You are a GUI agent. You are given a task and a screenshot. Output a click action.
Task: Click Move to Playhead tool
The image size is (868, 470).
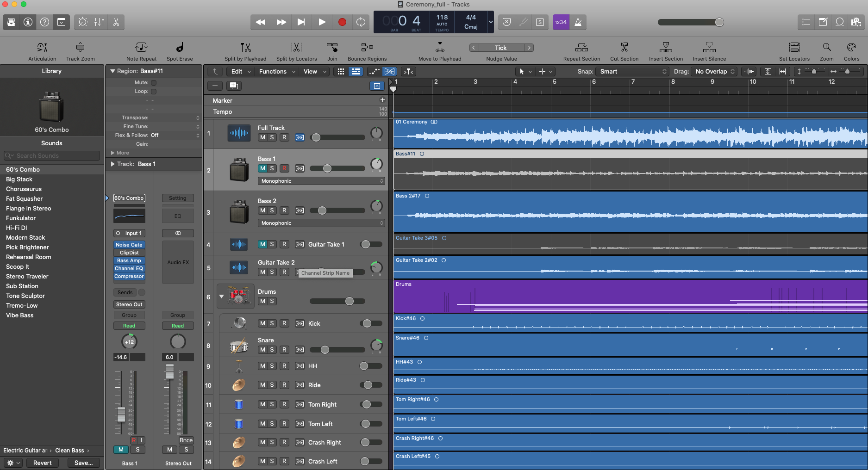[440, 51]
